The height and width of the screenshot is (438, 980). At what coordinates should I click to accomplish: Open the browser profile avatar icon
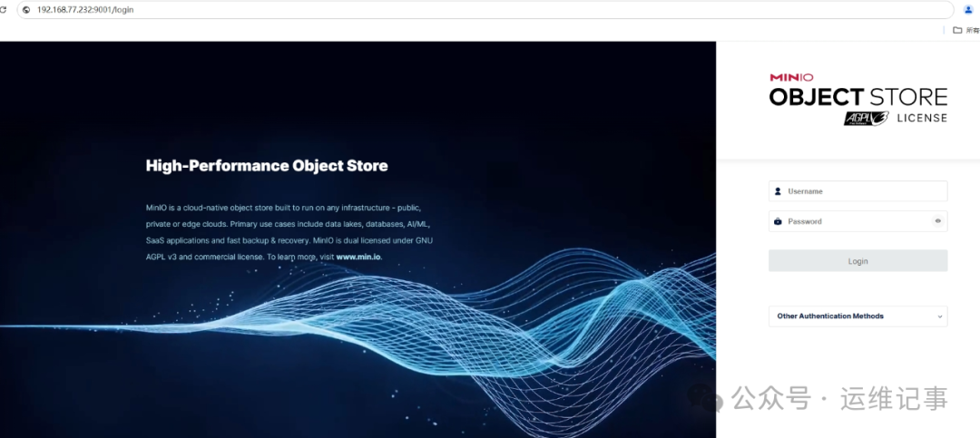coord(967,9)
